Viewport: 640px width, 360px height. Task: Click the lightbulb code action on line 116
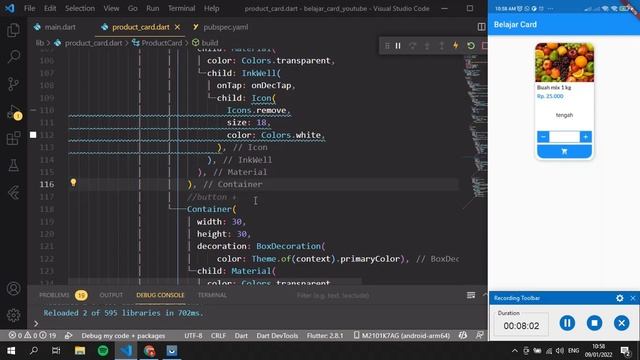click(x=73, y=182)
